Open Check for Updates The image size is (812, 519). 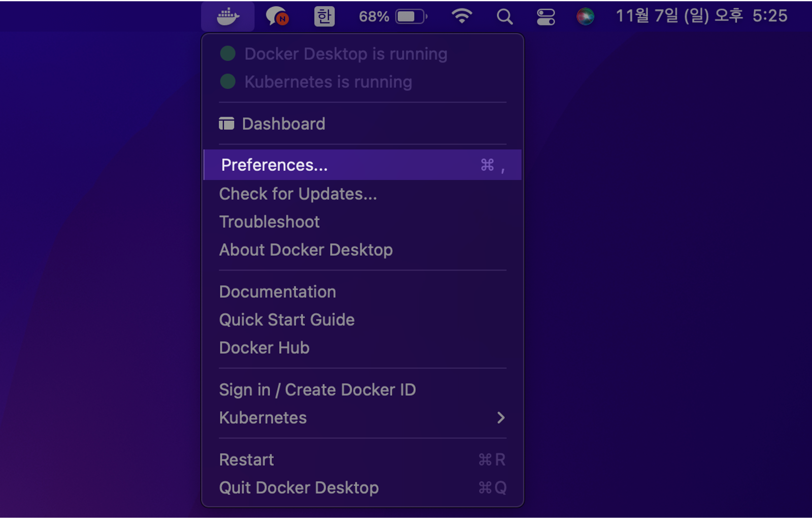click(298, 194)
